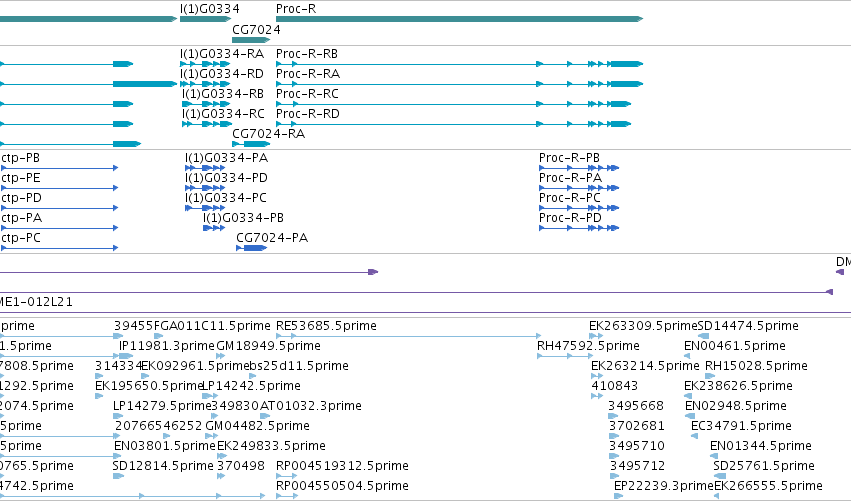Click the l(1)G0334-PD protein label
Screen dimensions: 851x501
pos(226,178)
